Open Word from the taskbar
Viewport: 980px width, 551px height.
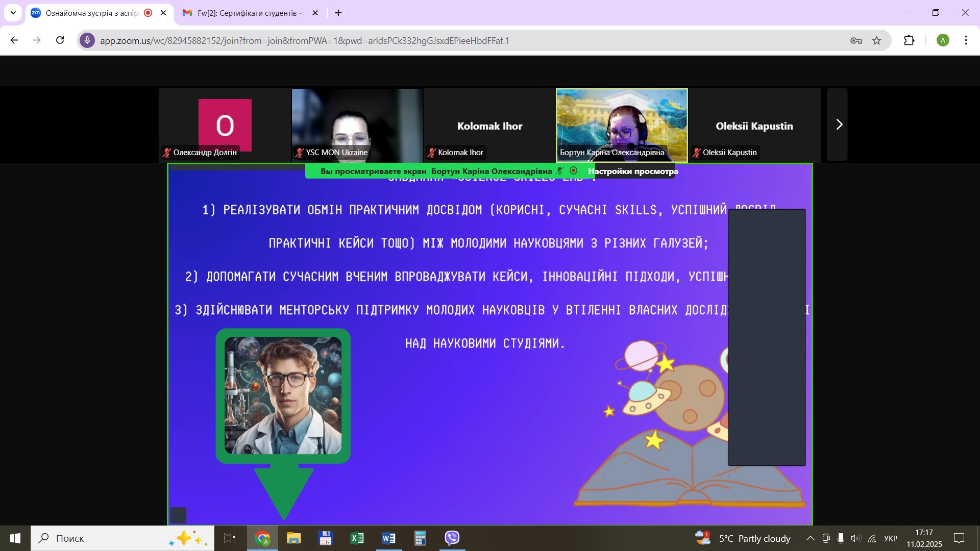click(389, 538)
